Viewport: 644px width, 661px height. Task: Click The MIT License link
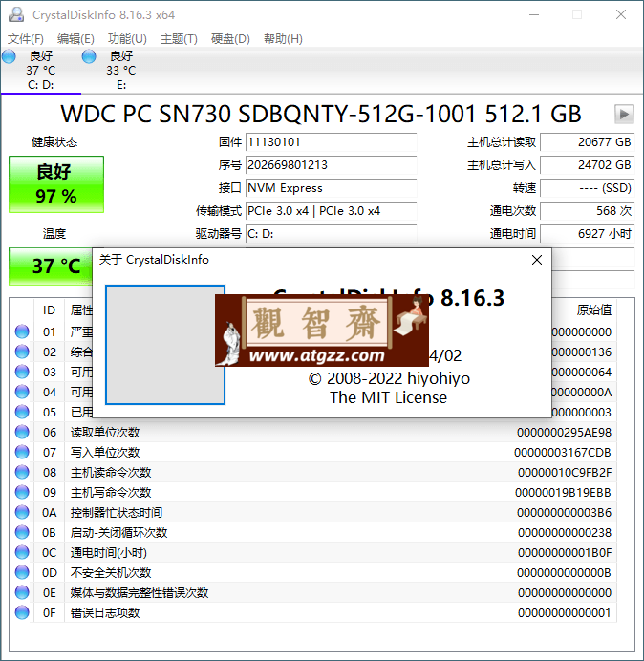[389, 397]
